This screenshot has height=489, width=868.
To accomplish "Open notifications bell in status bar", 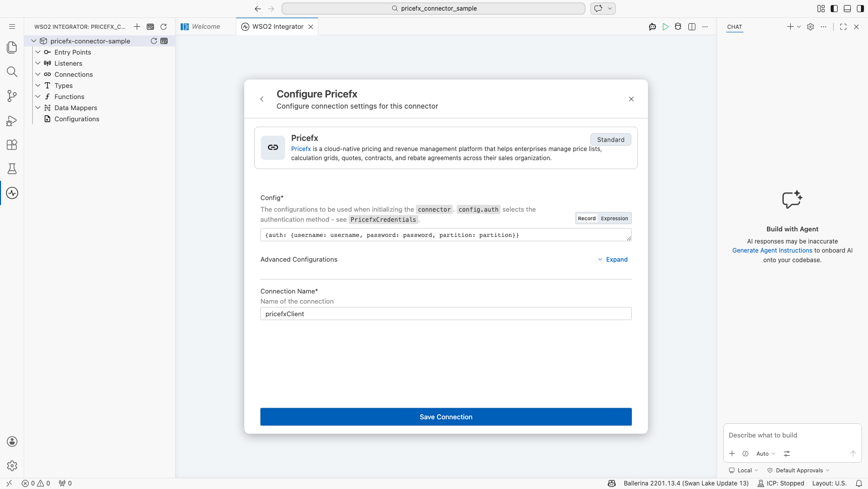I will tap(859, 483).
